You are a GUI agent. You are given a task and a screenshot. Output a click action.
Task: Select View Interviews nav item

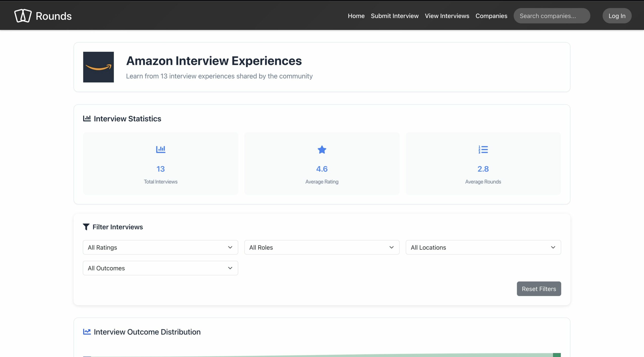447,16
